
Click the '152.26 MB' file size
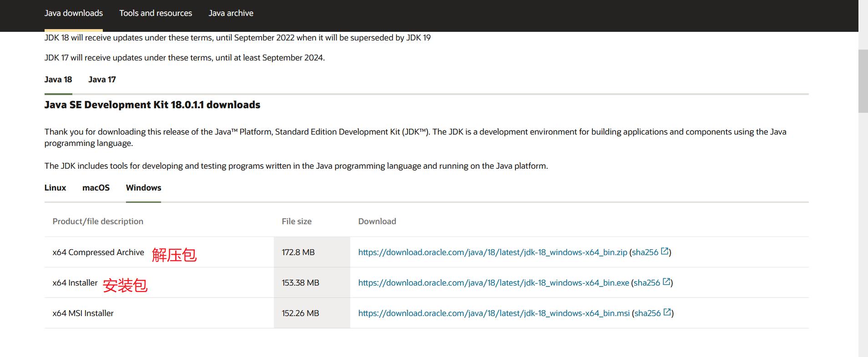tap(300, 313)
